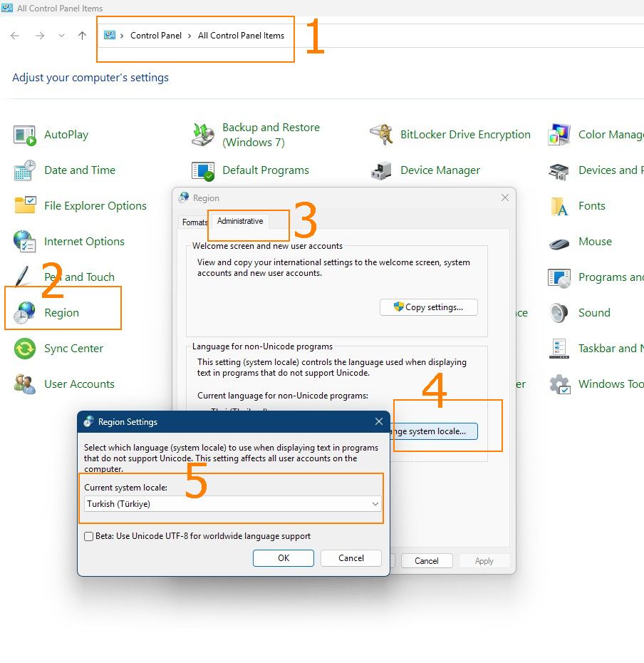Open the Fonts link

click(592, 205)
